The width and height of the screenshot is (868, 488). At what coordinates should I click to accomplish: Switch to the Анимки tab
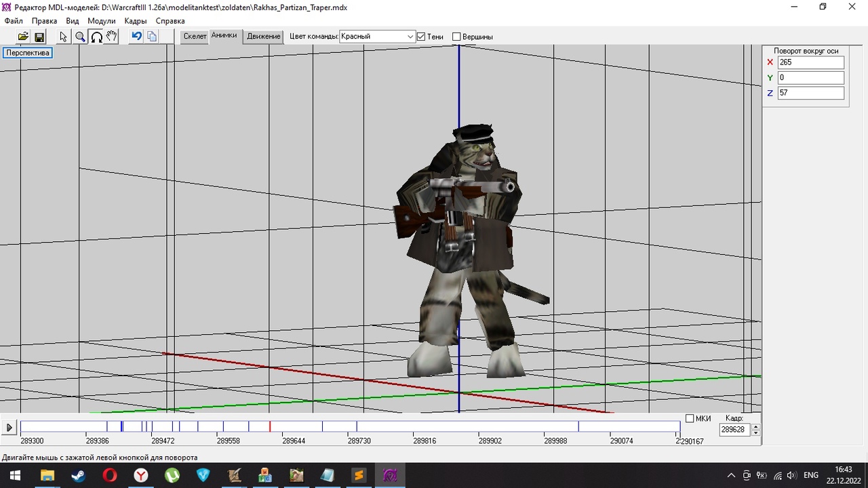(224, 36)
